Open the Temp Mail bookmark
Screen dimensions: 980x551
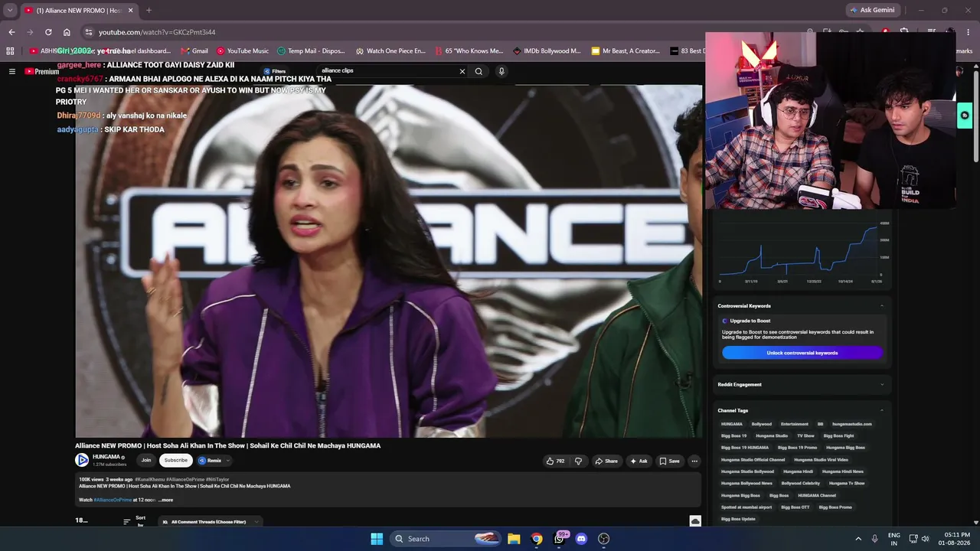(311, 51)
